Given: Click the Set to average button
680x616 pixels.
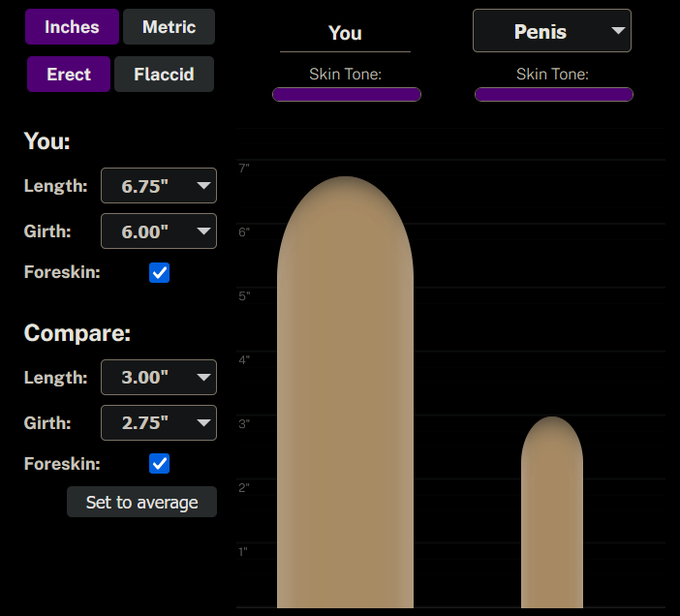Looking at the screenshot, I should click(141, 502).
